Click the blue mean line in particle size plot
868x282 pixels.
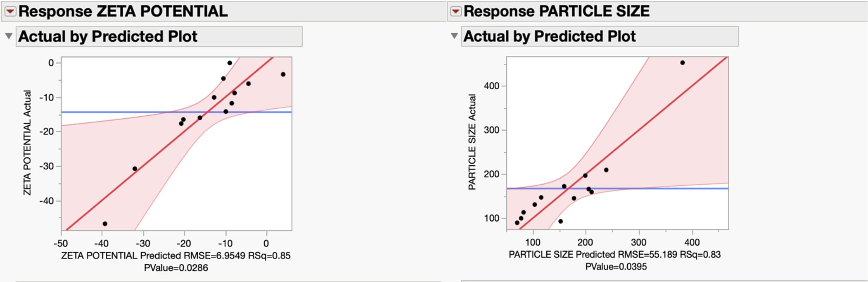[681, 189]
